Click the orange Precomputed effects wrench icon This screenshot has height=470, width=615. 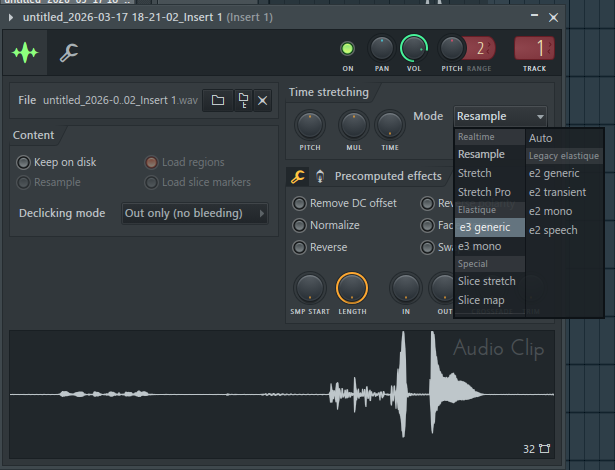tap(298, 177)
